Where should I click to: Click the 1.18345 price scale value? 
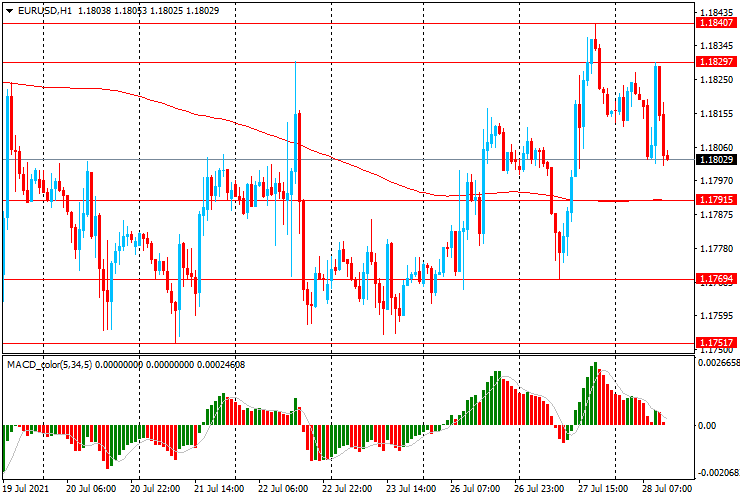pos(717,46)
